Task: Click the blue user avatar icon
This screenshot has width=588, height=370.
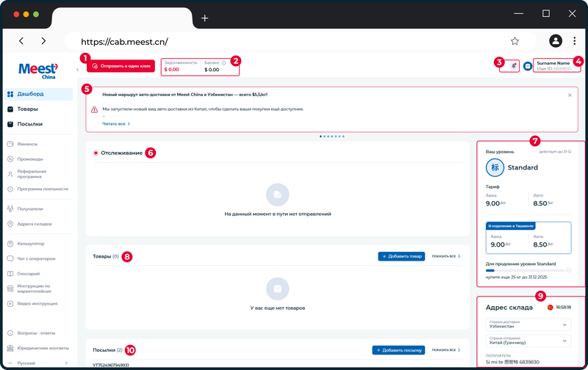Action: click(x=528, y=66)
